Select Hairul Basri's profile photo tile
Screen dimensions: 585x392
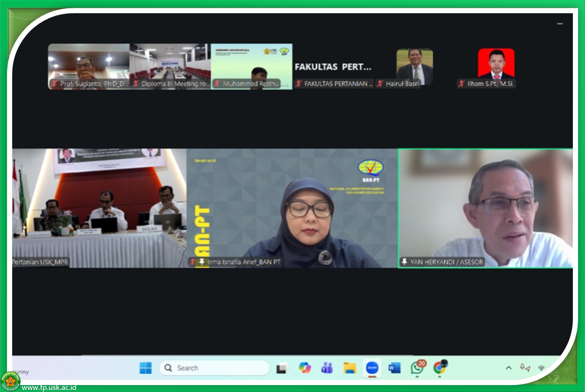pyautogui.click(x=415, y=67)
